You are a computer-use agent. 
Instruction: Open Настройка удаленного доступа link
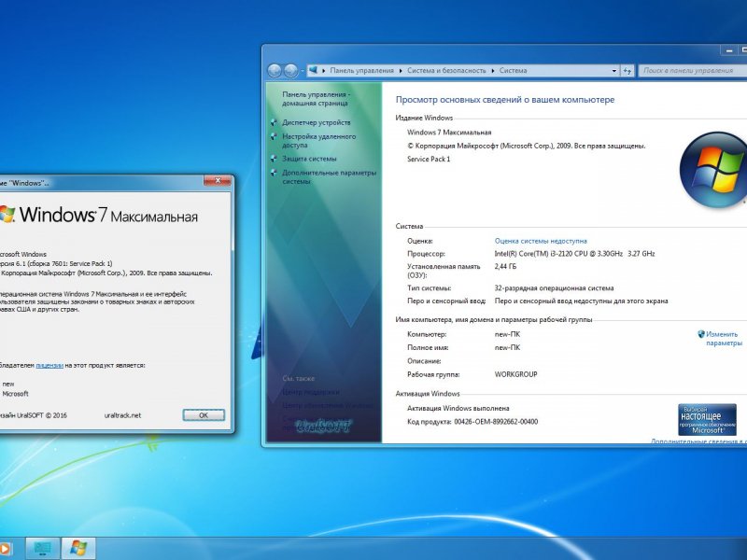point(318,141)
